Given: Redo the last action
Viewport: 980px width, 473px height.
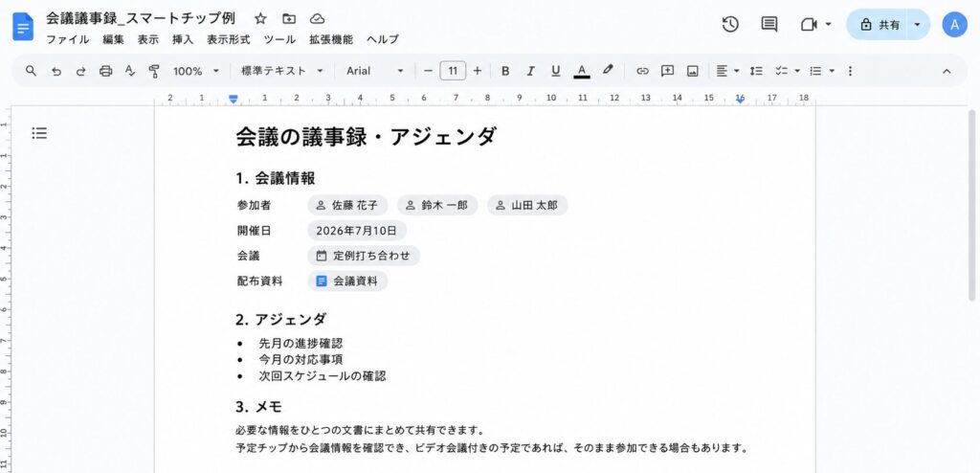Looking at the screenshot, I should pyautogui.click(x=80, y=71).
